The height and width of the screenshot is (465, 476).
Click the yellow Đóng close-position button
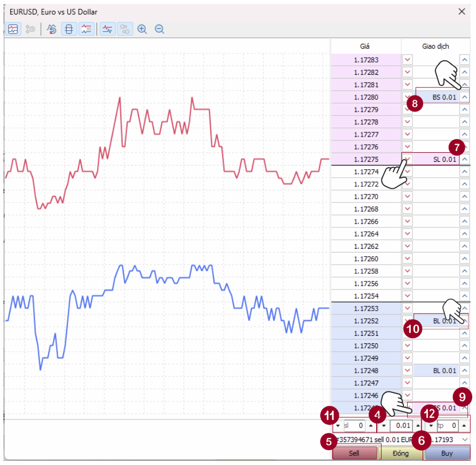(x=401, y=453)
